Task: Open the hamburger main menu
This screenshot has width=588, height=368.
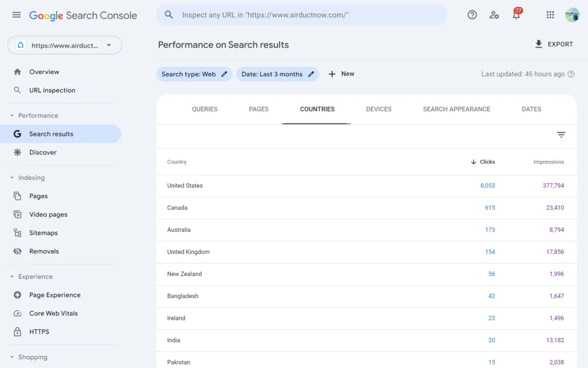Action: (16, 15)
